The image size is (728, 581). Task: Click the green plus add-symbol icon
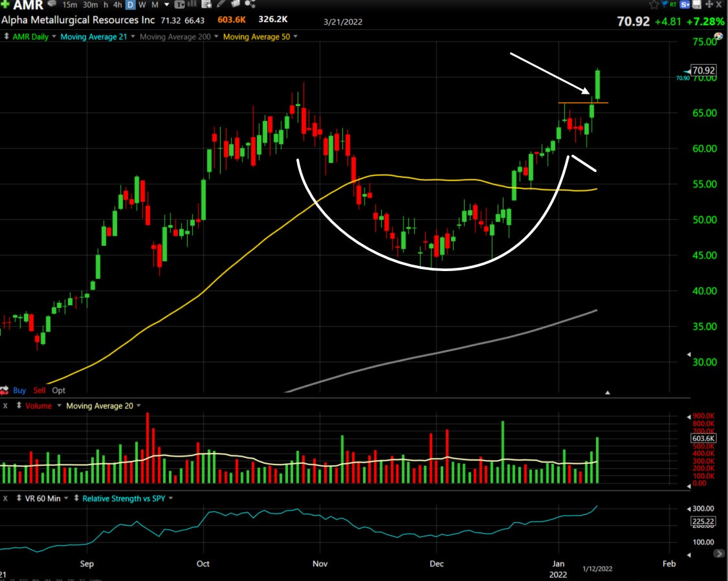point(5,4)
